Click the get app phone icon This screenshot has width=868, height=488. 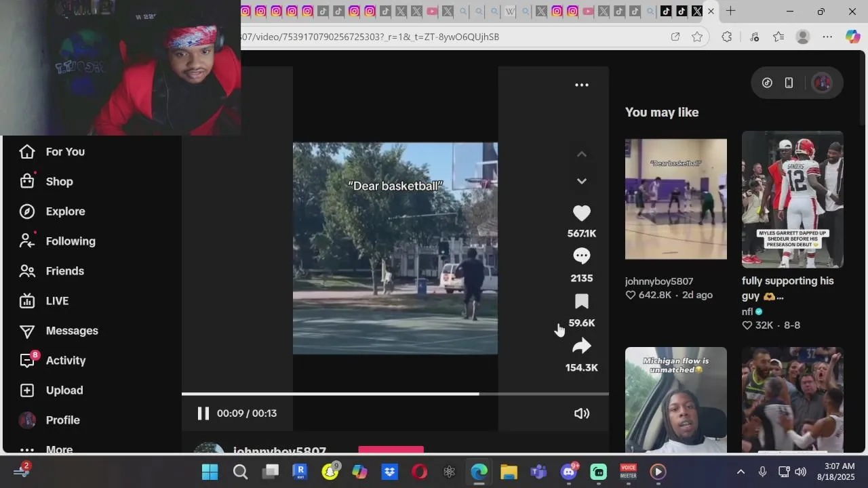pos(789,83)
